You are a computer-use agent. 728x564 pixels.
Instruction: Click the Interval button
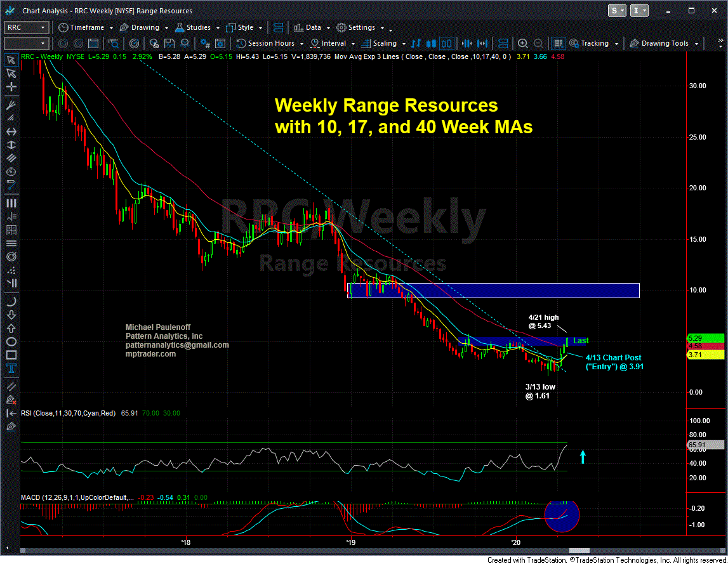pyautogui.click(x=328, y=44)
